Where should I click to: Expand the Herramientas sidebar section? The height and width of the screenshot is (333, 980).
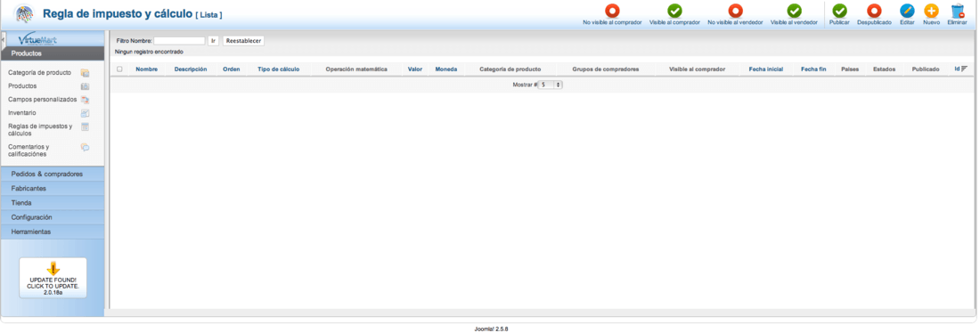(53, 231)
